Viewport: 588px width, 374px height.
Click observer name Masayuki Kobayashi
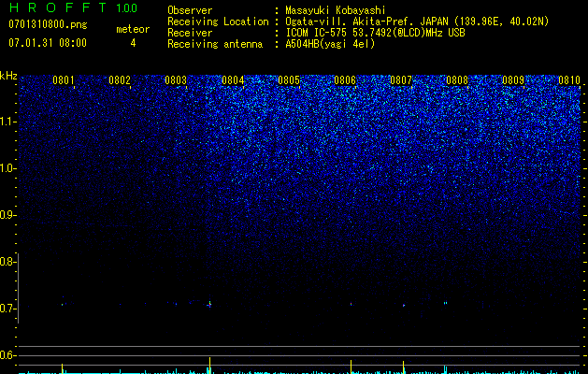point(336,10)
